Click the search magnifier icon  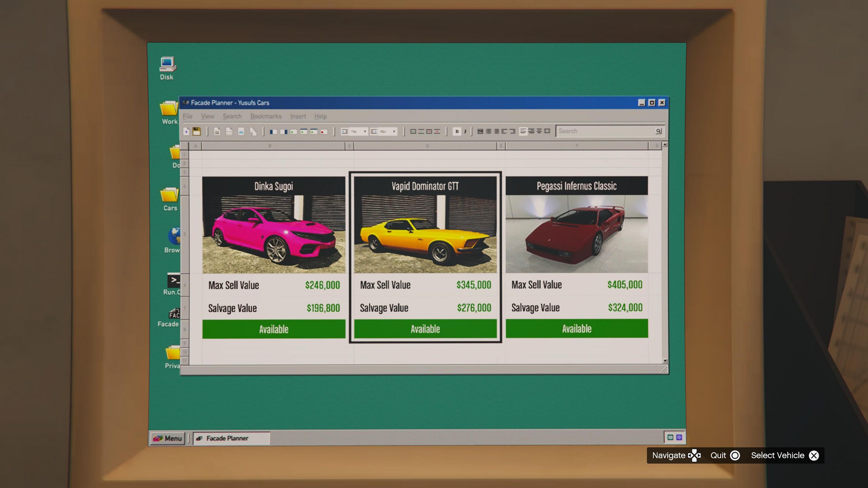point(658,131)
